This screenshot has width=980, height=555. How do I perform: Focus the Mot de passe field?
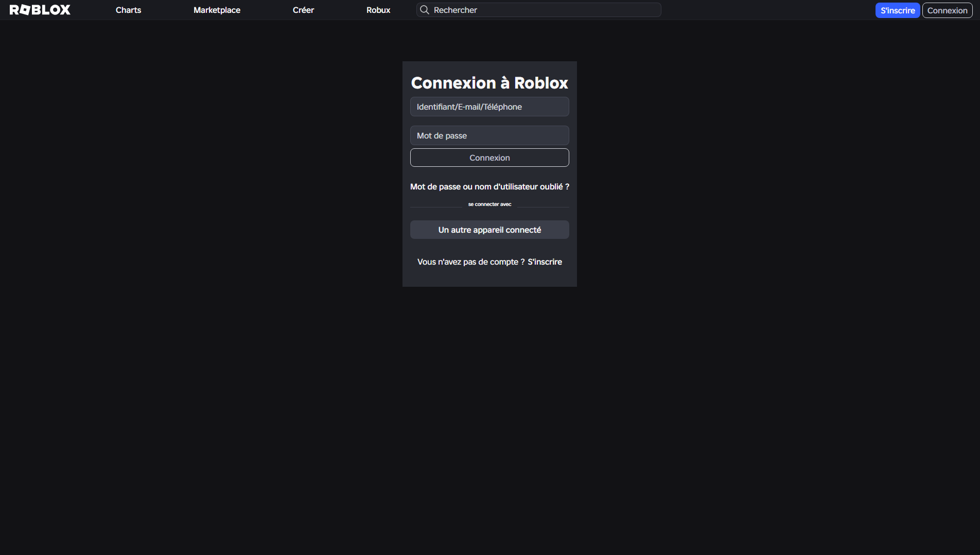[x=489, y=135]
